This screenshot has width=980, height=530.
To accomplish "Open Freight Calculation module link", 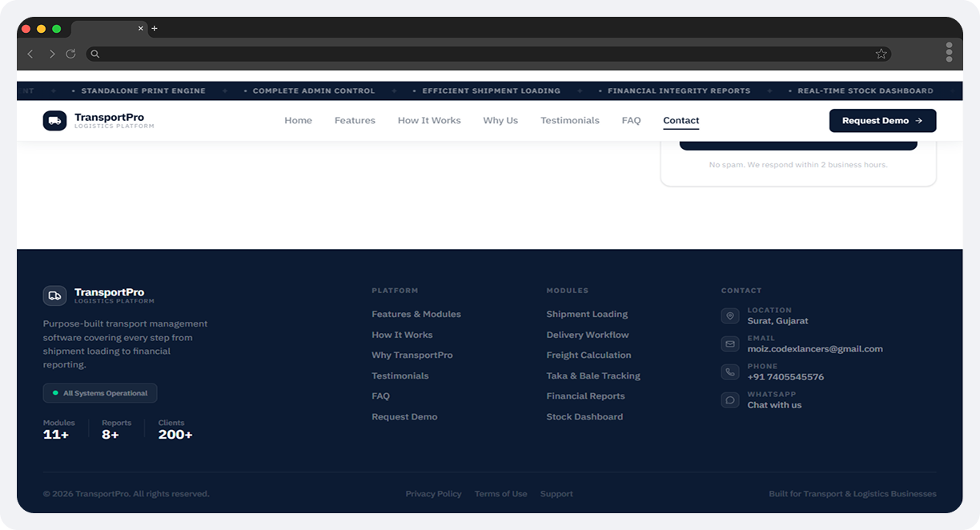I will click(588, 355).
